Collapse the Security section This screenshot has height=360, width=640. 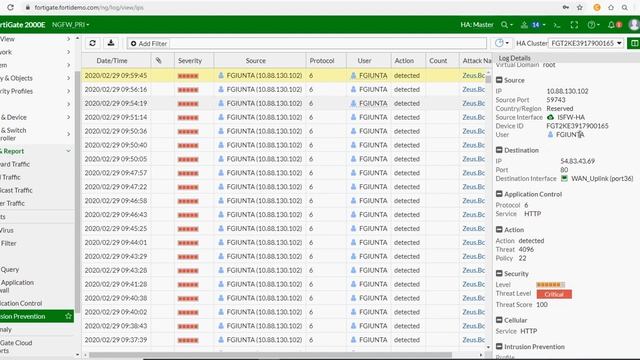[x=499, y=273]
